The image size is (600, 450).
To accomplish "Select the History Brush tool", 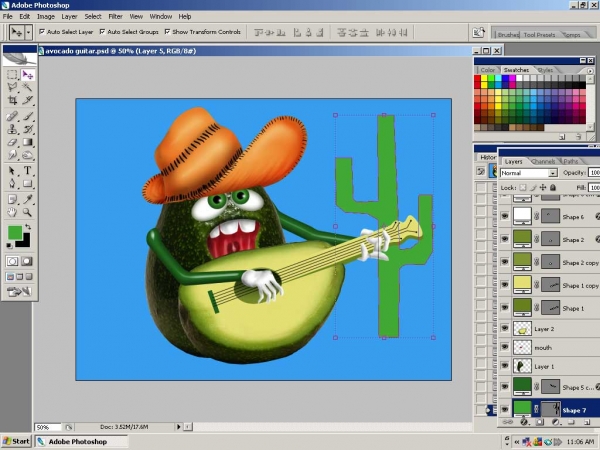I will 28,129.
